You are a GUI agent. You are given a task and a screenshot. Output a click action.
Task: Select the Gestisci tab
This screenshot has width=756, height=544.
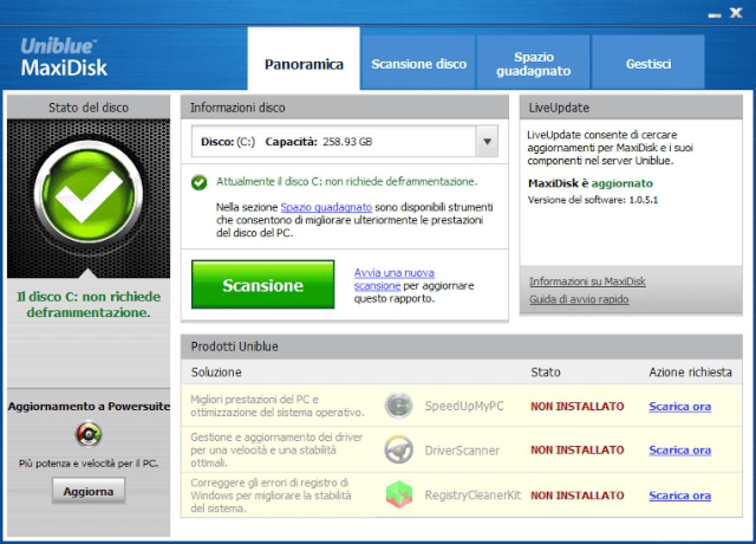(648, 62)
